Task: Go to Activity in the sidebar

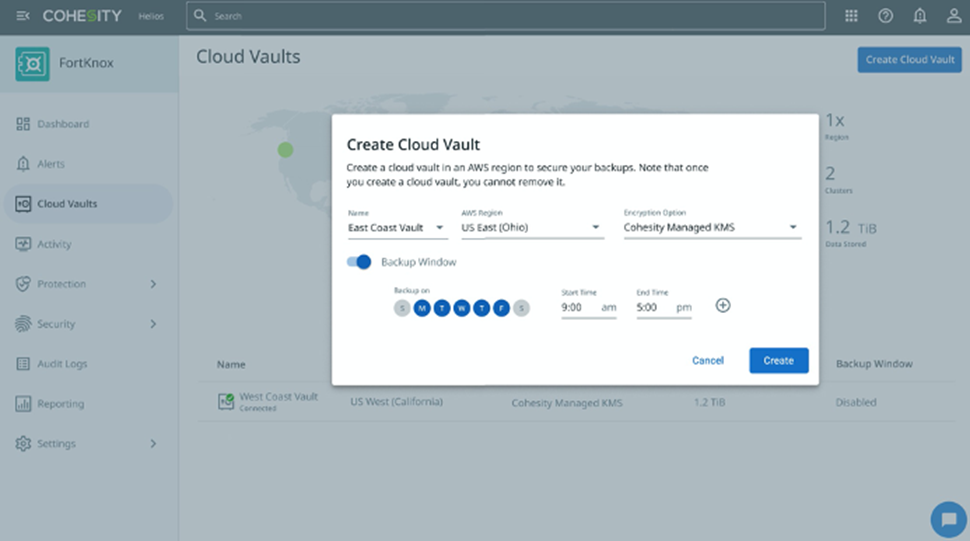Action: pyautogui.click(x=88, y=244)
